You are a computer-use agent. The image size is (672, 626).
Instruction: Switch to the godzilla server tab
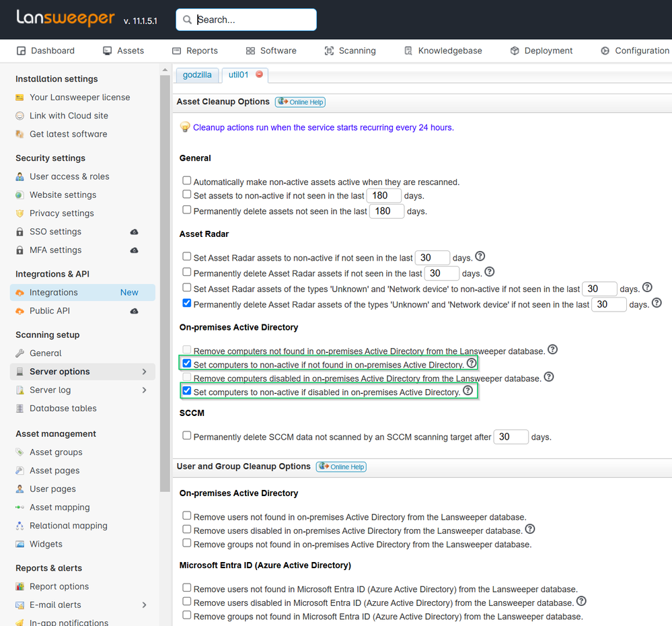pyautogui.click(x=197, y=75)
